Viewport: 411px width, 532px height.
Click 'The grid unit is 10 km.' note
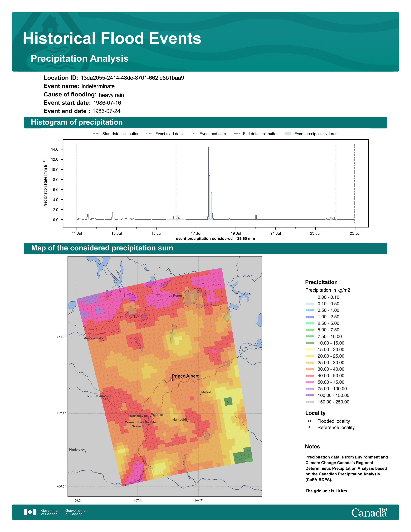point(327,491)
